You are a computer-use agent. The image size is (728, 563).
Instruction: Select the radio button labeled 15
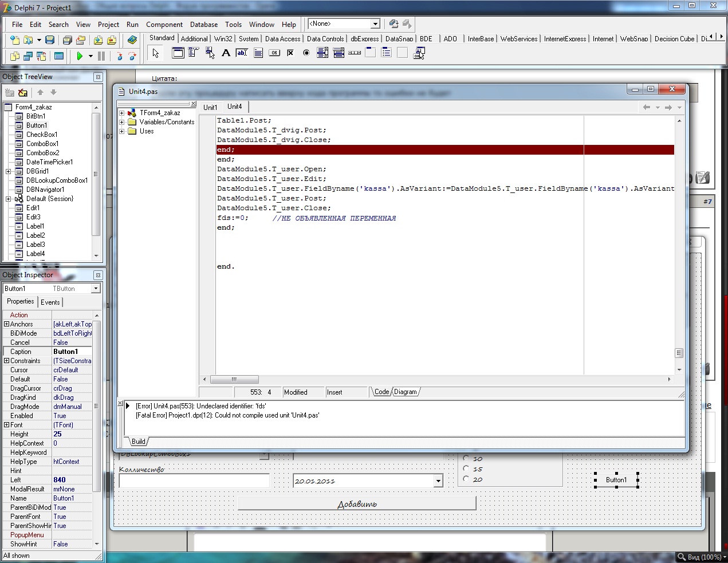tap(466, 468)
